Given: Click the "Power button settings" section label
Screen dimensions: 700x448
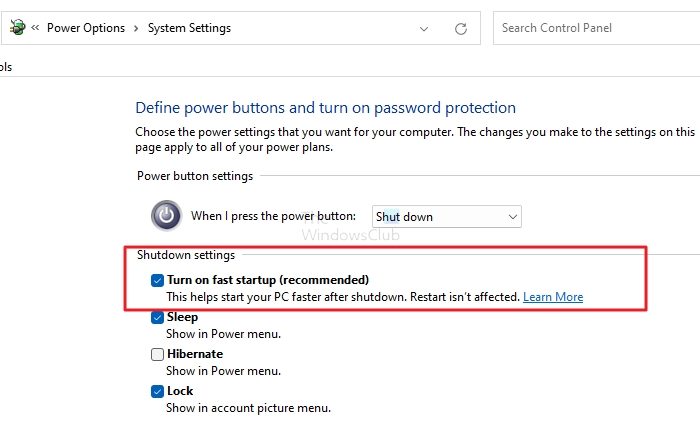Looking at the screenshot, I should click(x=195, y=176).
